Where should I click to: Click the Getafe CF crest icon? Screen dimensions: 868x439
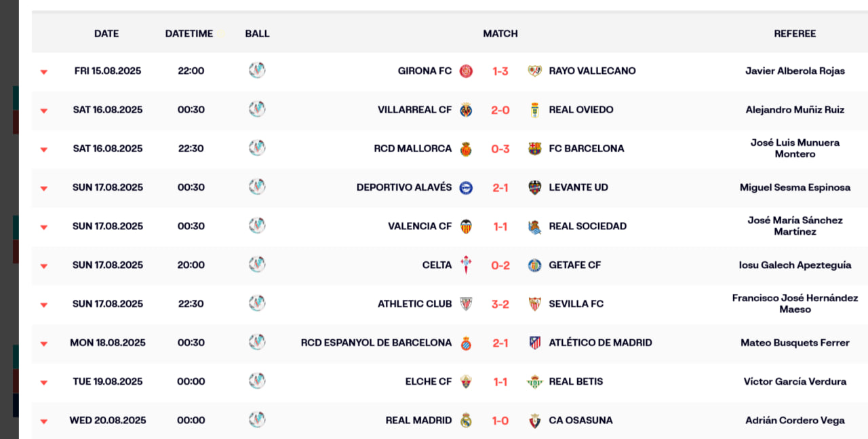point(535,265)
